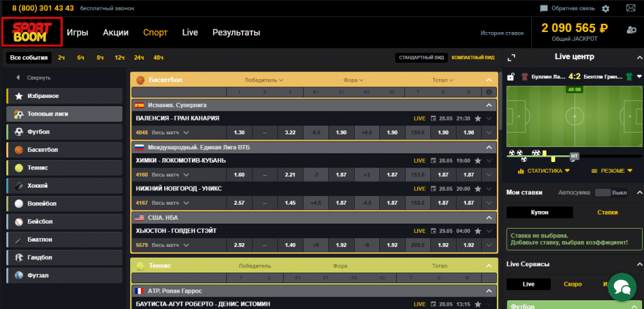Favorite the Нижний Новгород - Уникс match star
Viewport: 644px width, 309px height.
(478, 189)
